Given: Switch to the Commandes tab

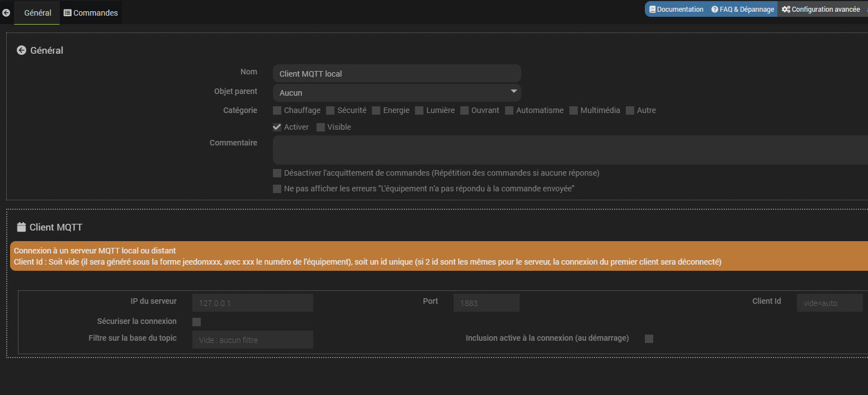Looking at the screenshot, I should pyautogui.click(x=95, y=13).
